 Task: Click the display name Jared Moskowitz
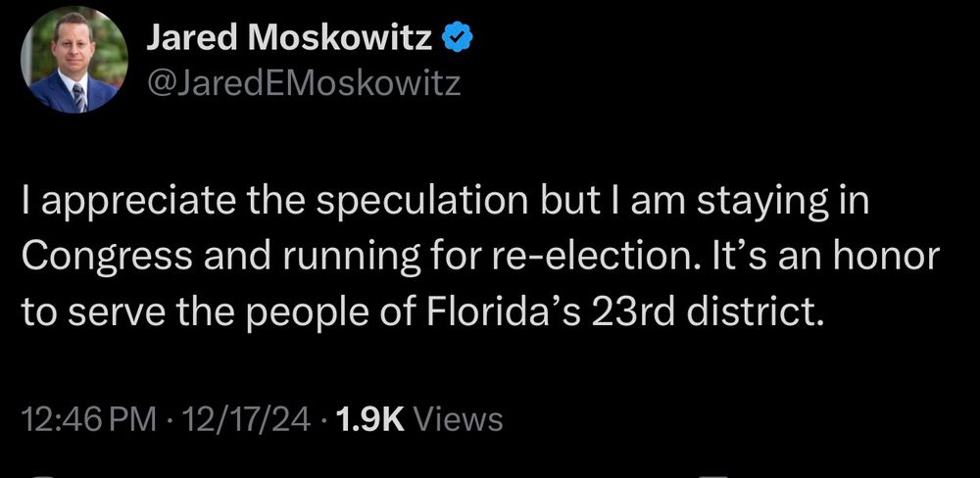click(289, 37)
